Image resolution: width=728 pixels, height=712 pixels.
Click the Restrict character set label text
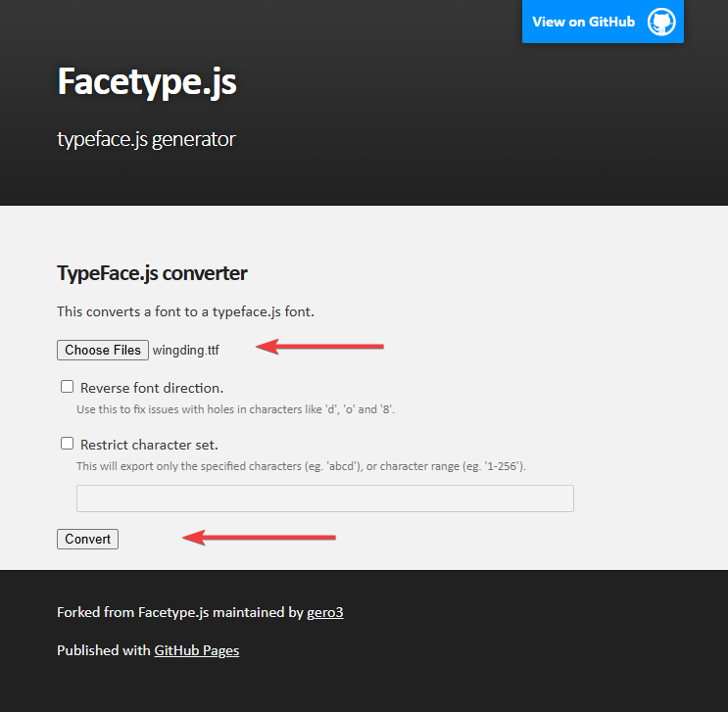[149, 445]
